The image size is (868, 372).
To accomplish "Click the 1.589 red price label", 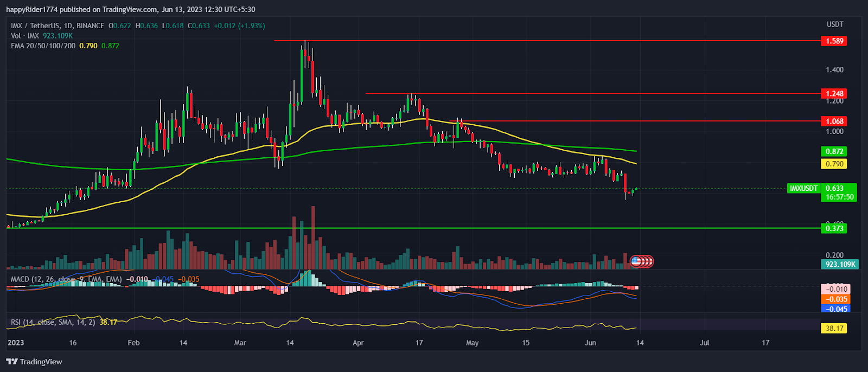I will (x=834, y=41).
